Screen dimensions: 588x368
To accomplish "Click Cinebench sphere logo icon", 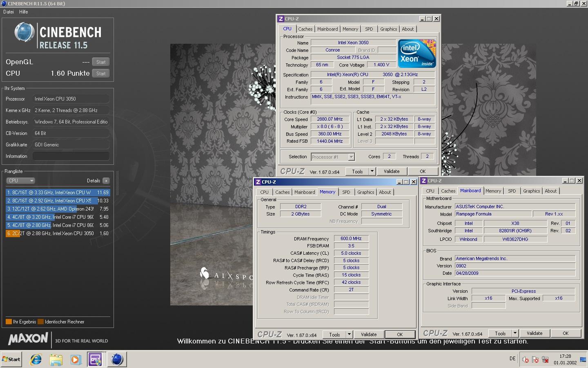I will coord(24,32).
